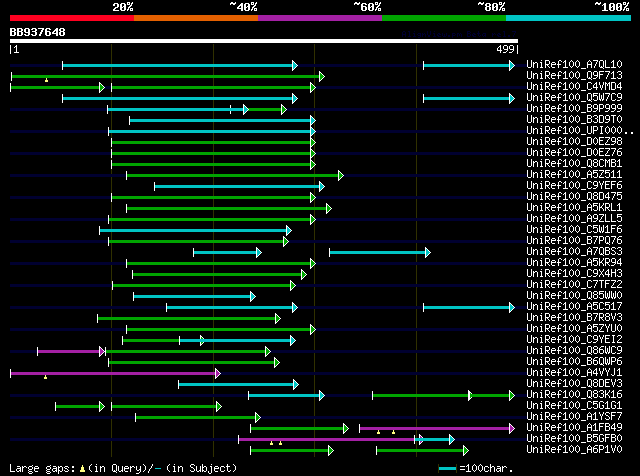Select the UniRef100_A5Z511 label
This screenshot has height=476, width=640.
(x=574, y=175)
